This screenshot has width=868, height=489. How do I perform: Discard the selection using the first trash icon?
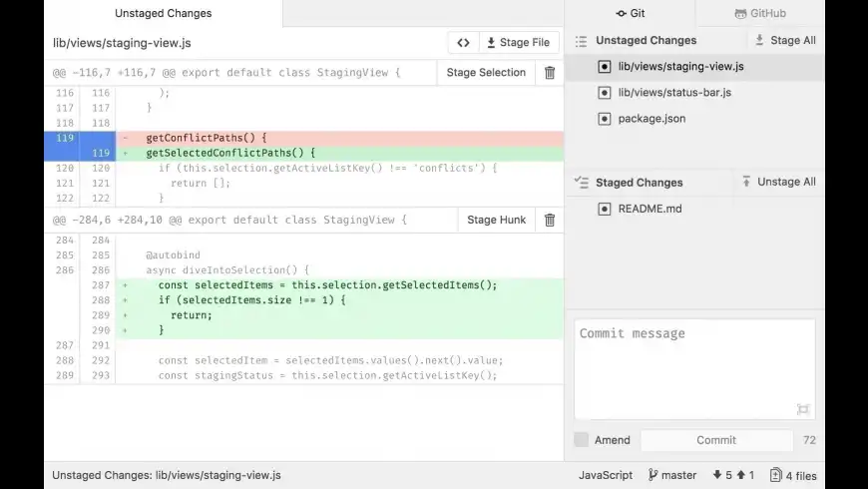click(x=550, y=73)
